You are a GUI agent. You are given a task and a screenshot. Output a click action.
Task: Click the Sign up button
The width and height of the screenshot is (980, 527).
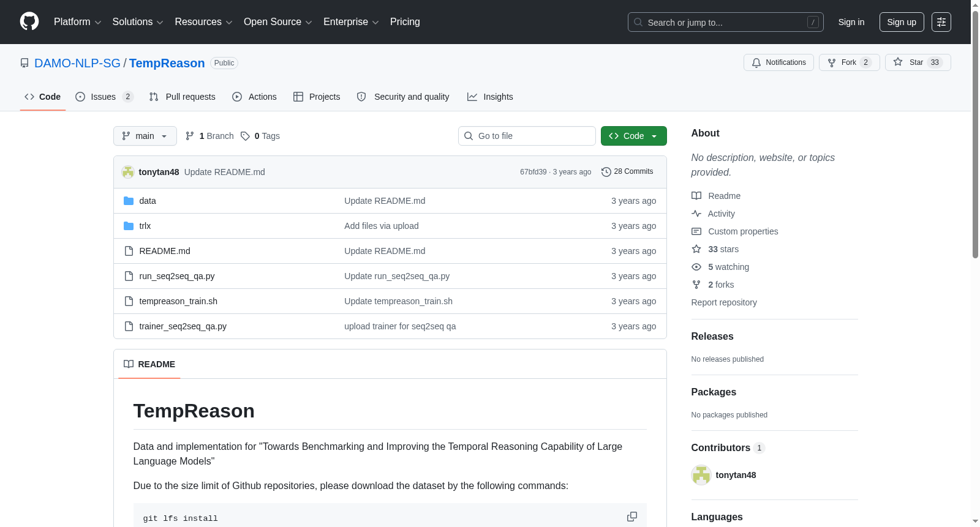(902, 22)
